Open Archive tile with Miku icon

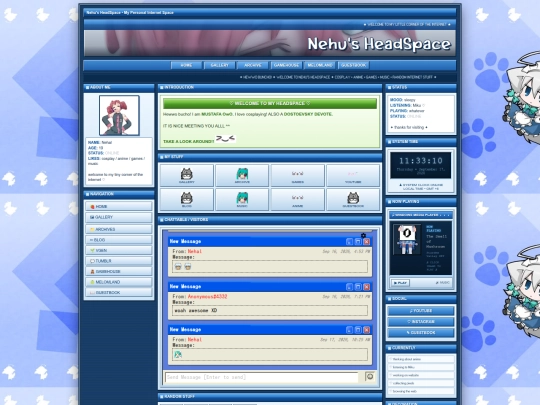coord(242,175)
